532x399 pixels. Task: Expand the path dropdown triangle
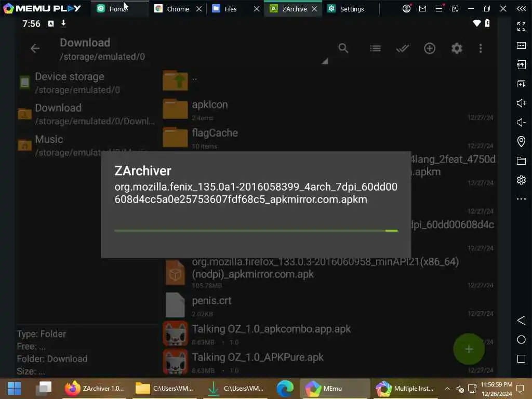[325, 61]
